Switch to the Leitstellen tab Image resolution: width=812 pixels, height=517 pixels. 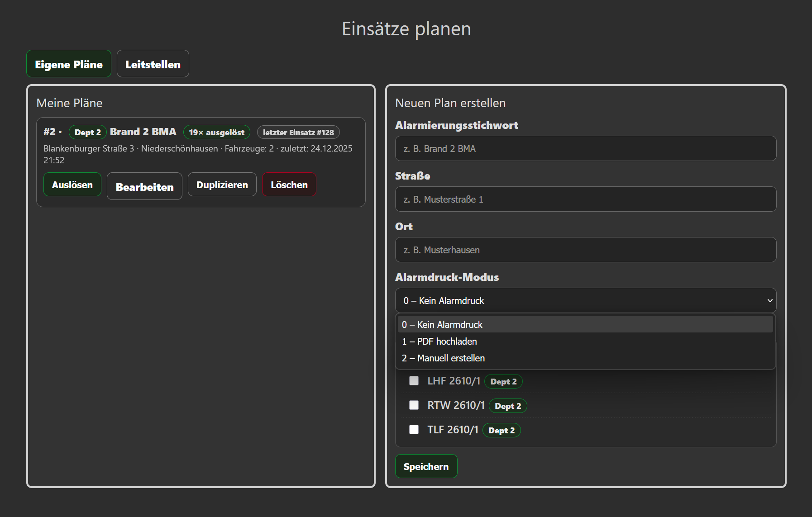[x=153, y=64]
